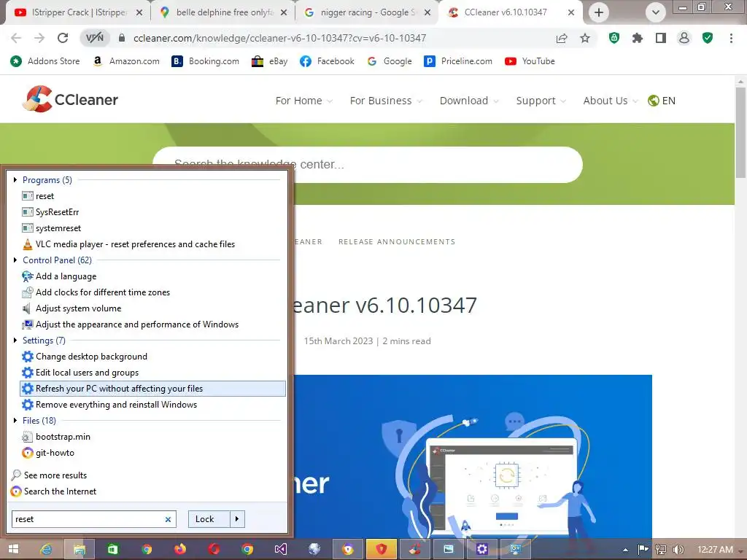Go back using browser back arrow
Viewport: 747px width, 560px height.
[x=16, y=38]
